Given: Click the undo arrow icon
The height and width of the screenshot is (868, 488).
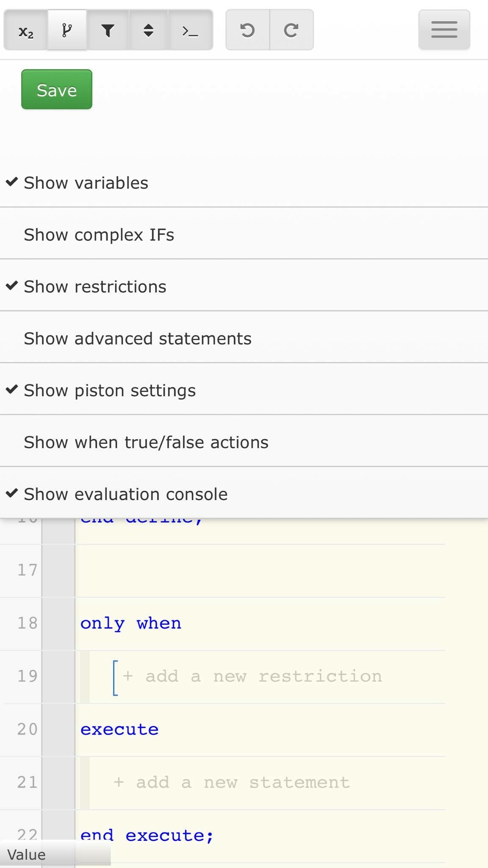Looking at the screenshot, I should coord(247,31).
